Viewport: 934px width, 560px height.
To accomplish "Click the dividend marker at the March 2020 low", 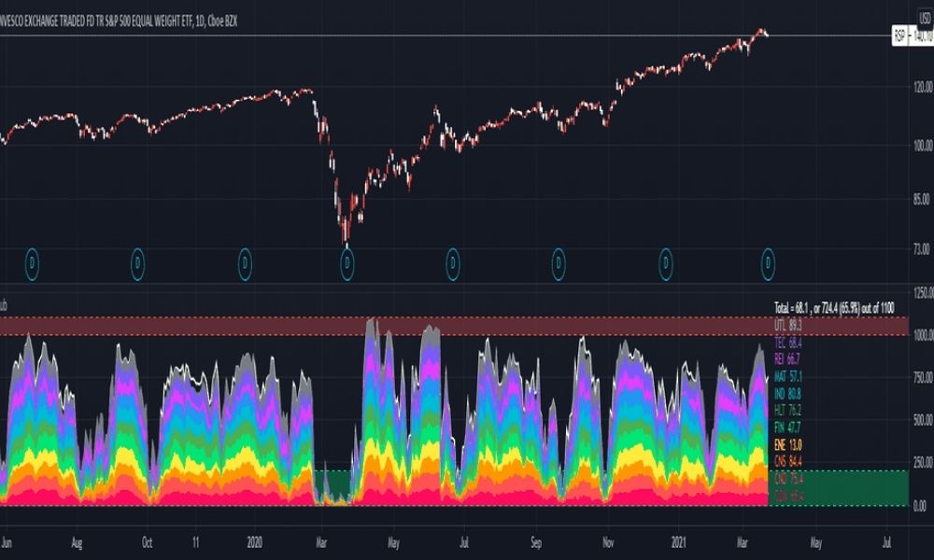I will point(347,263).
